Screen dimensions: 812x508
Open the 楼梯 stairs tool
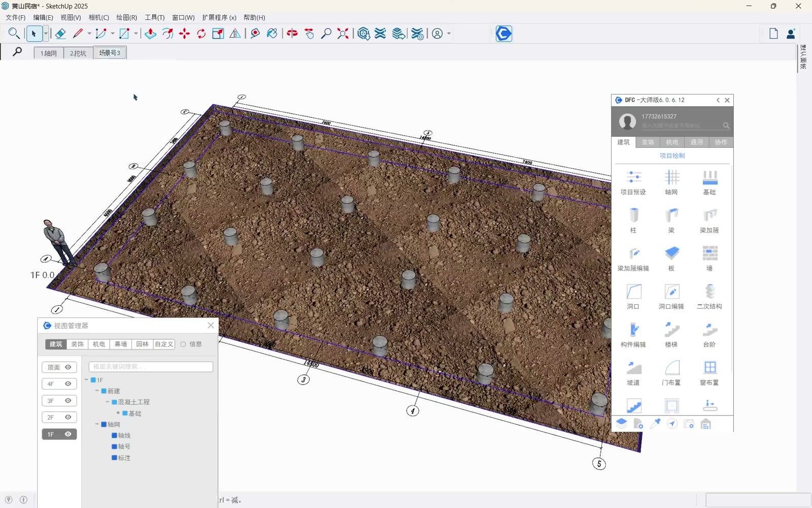click(x=671, y=335)
